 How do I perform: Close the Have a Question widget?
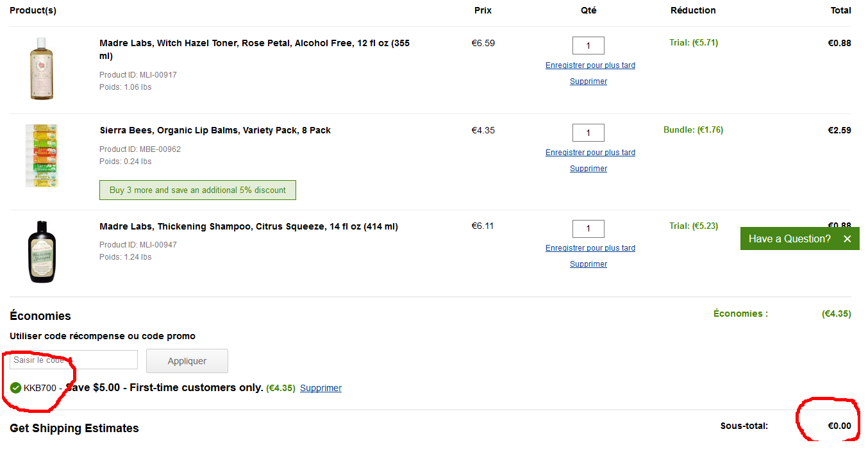point(847,239)
